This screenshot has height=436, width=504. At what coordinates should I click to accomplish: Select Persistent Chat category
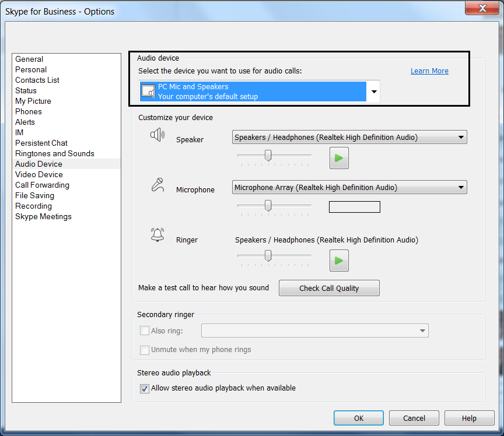[41, 143]
